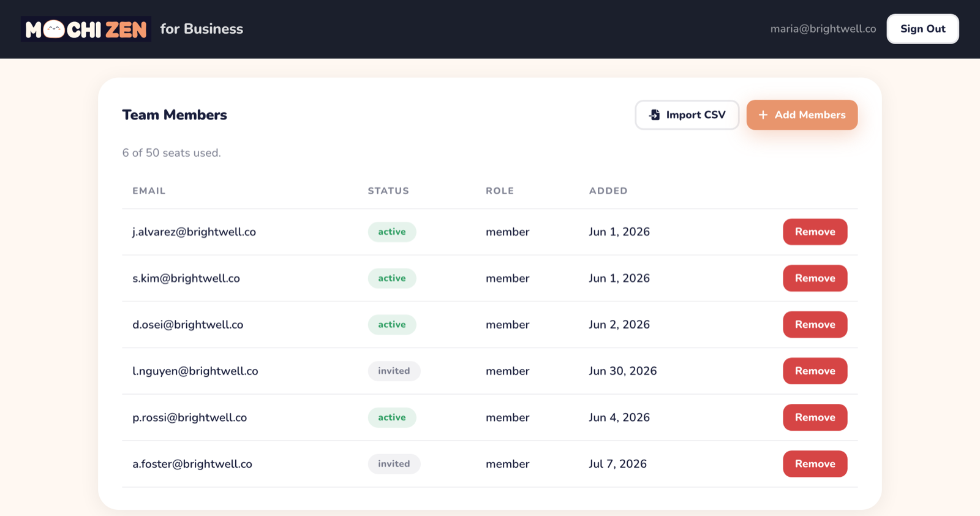980x516 pixels.
Task: Remove p.rossi@brightwell.co from team
Action: tap(815, 417)
